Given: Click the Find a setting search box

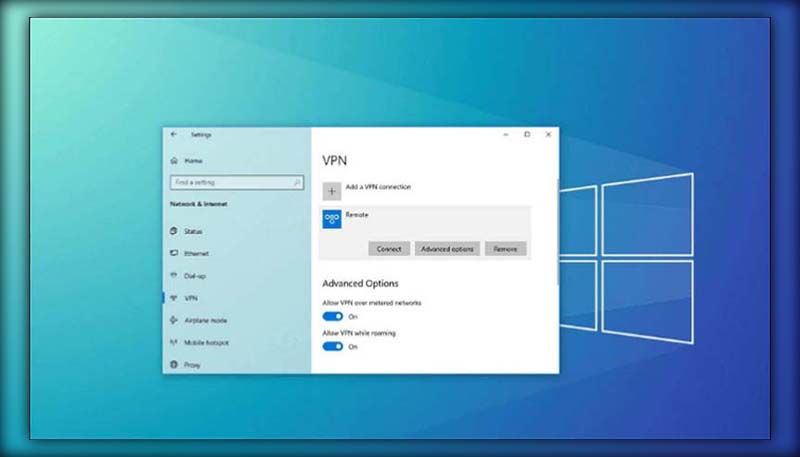Looking at the screenshot, I should click(237, 182).
